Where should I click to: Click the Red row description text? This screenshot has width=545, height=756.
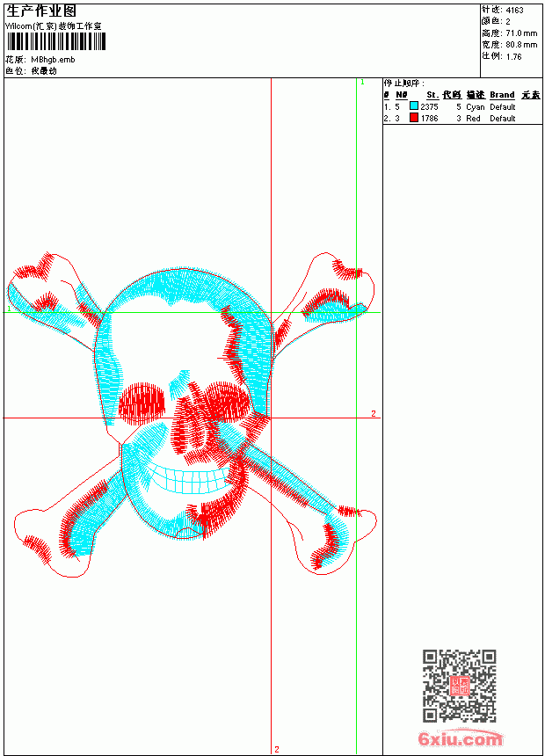473,118
